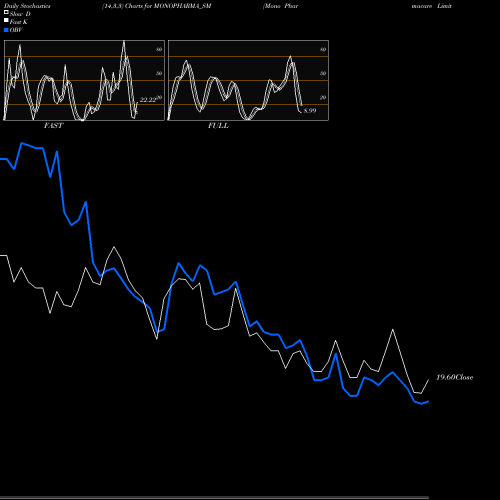Click the 50 level label in FULL chart

(323, 73)
